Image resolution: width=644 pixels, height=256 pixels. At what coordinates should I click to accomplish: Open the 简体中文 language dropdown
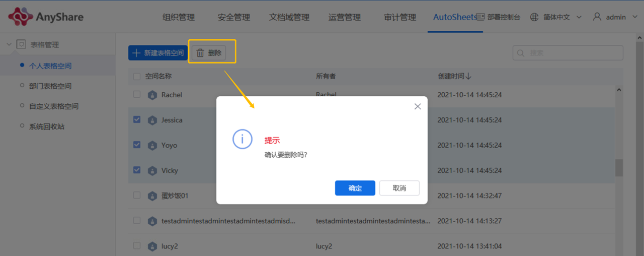[x=556, y=17]
